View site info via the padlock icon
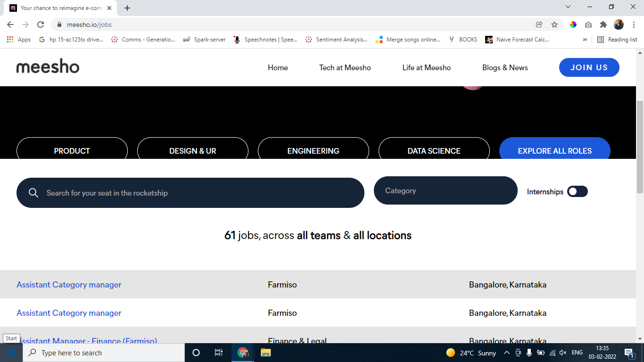The image size is (644, 362). point(59,25)
